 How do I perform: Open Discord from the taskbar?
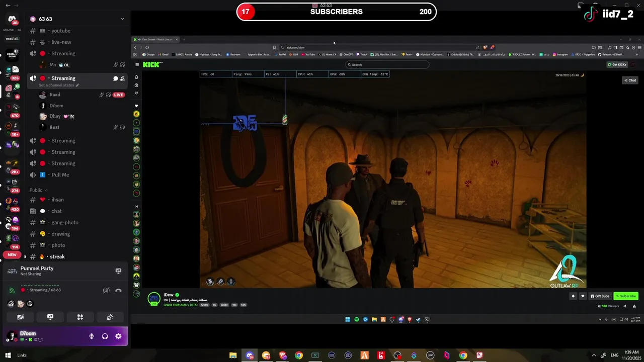[x=250, y=355]
